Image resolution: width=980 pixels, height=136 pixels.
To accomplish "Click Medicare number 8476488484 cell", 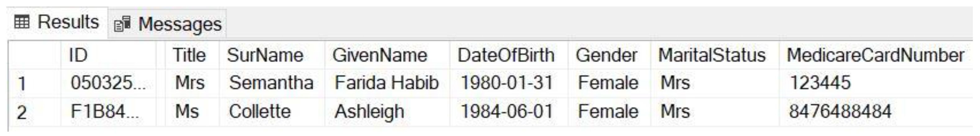I will tap(840, 112).
